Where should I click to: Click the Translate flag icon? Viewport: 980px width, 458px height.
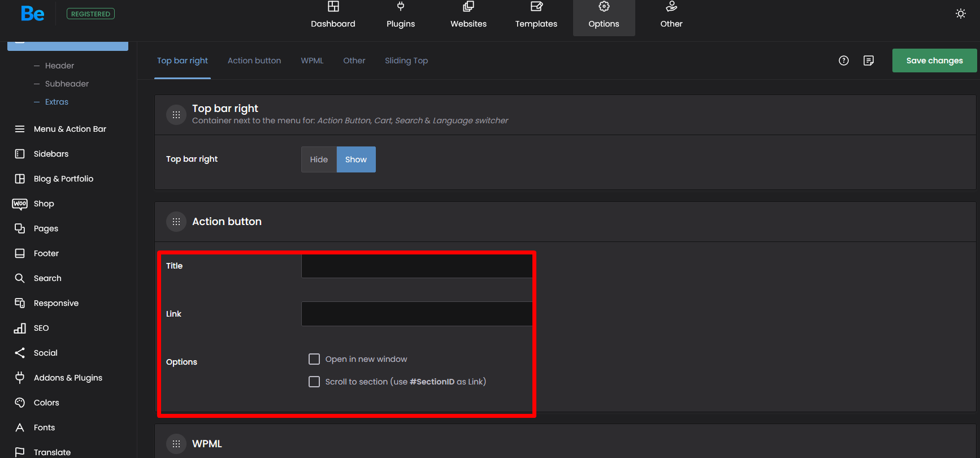[x=20, y=452]
